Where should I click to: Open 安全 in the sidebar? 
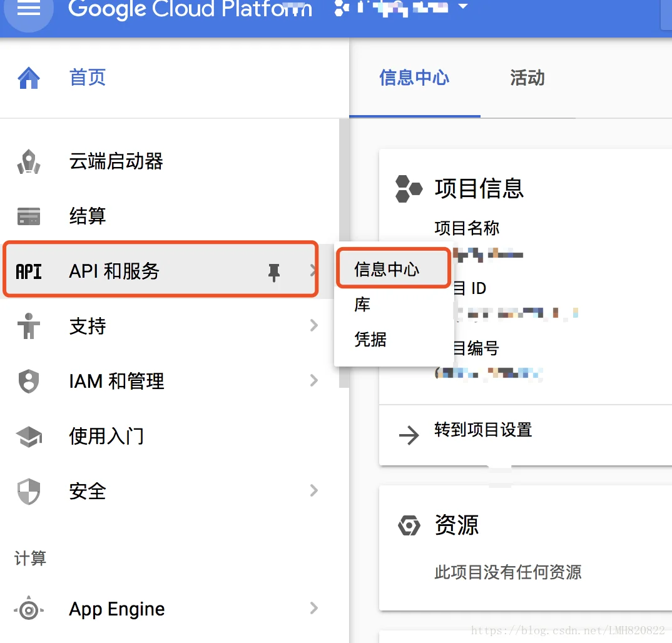pos(88,491)
